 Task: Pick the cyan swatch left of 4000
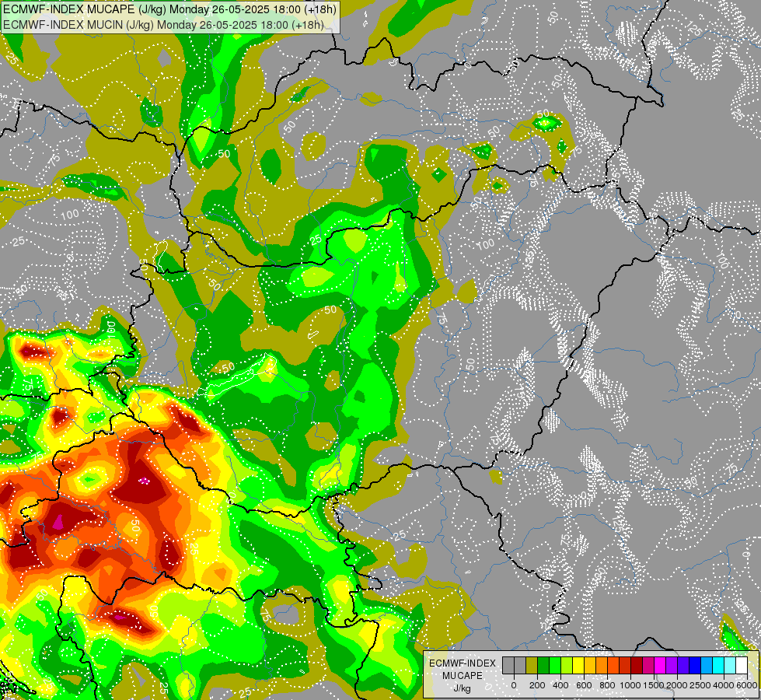719,665
